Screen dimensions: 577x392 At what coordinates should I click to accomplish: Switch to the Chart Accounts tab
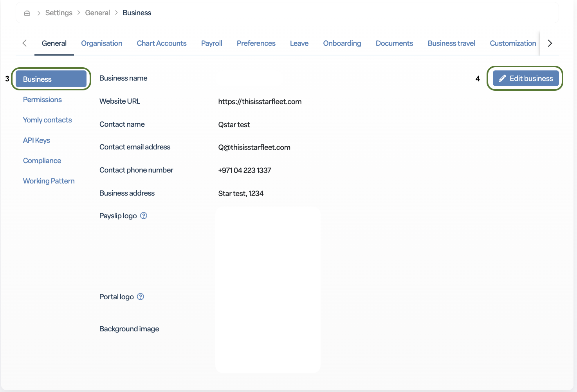pos(162,43)
